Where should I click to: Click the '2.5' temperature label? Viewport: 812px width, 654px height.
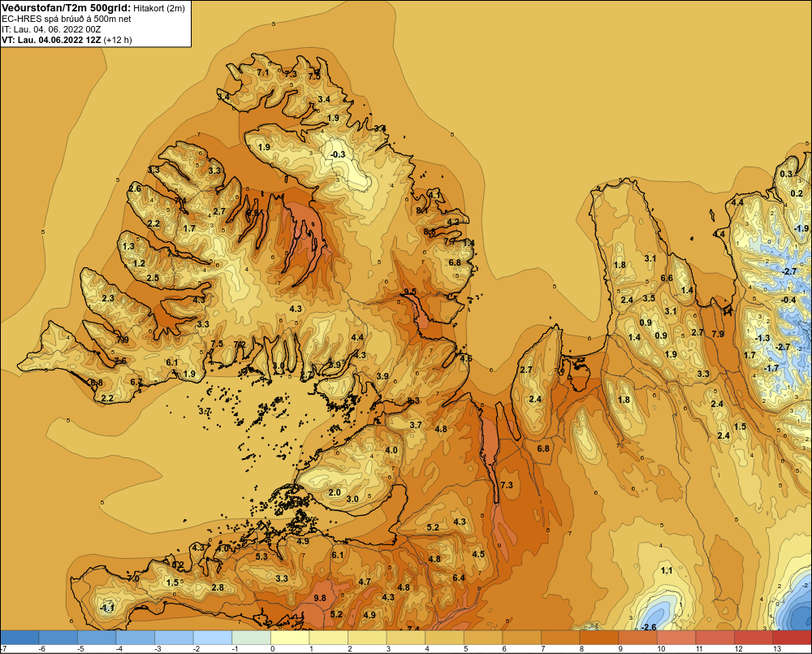153,278
